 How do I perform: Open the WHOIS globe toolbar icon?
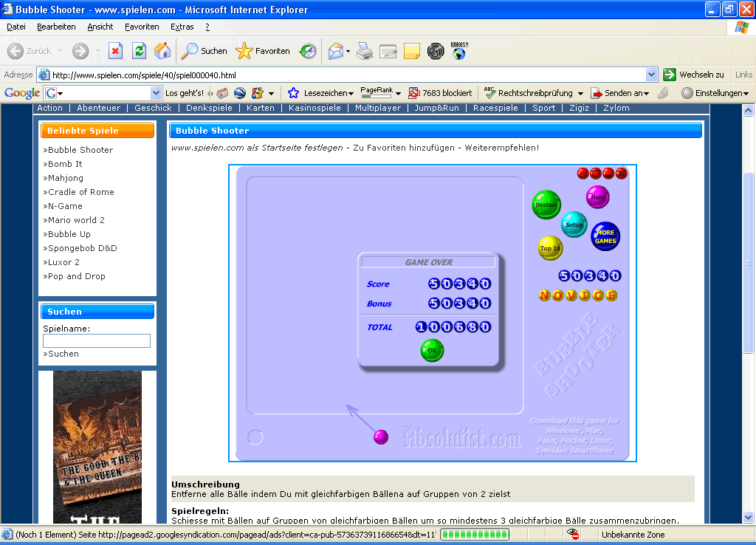pyautogui.click(x=459, y=51)
